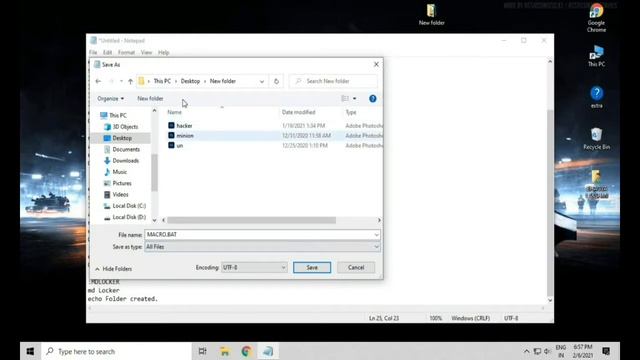Click the Windows Start button
Viewport: 640px width, 360px height.
point(30,351)
